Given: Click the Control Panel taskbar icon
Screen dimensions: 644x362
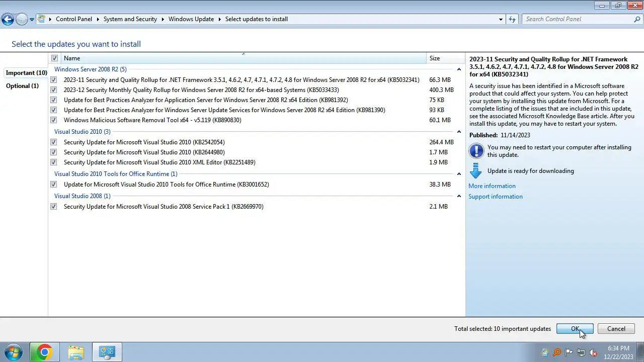Looking at the screenshot, I should tap(107, 352).
